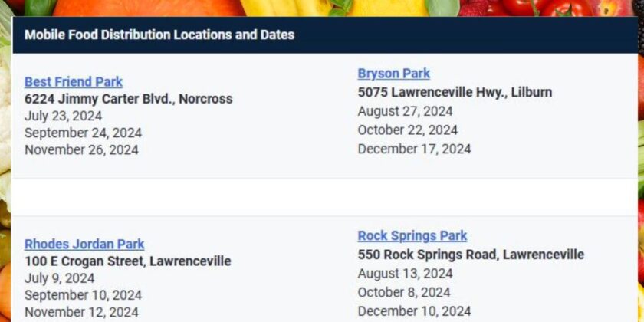
Task: Click the Rhodes Jordan Park link
Action: (x=84, y=245)
